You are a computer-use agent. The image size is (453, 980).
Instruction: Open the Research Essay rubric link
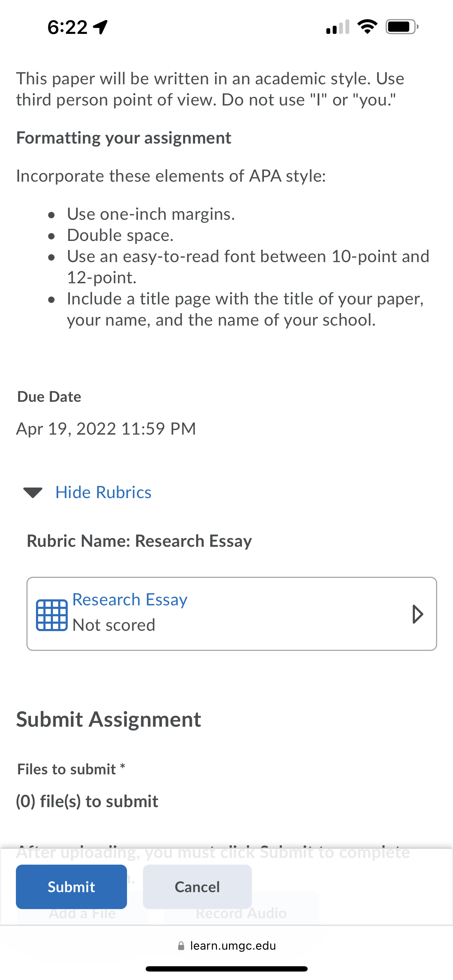pyautogui.click(x=130, y=600)
